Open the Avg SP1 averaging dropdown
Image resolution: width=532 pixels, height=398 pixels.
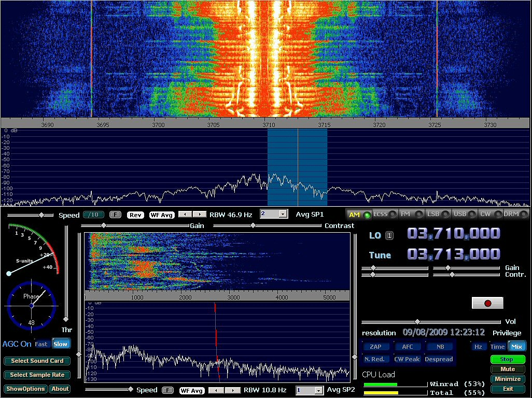(x=283, y=214)
